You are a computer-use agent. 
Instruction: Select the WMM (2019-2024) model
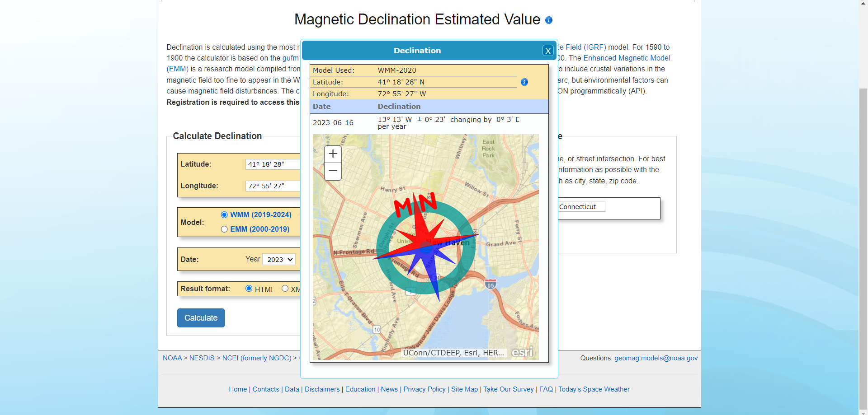[224, 215]
